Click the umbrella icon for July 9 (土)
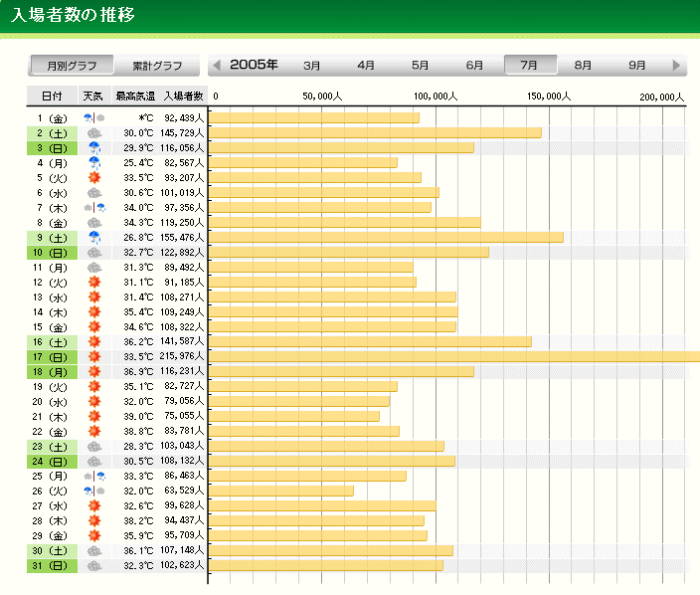 tap(94, 237)
